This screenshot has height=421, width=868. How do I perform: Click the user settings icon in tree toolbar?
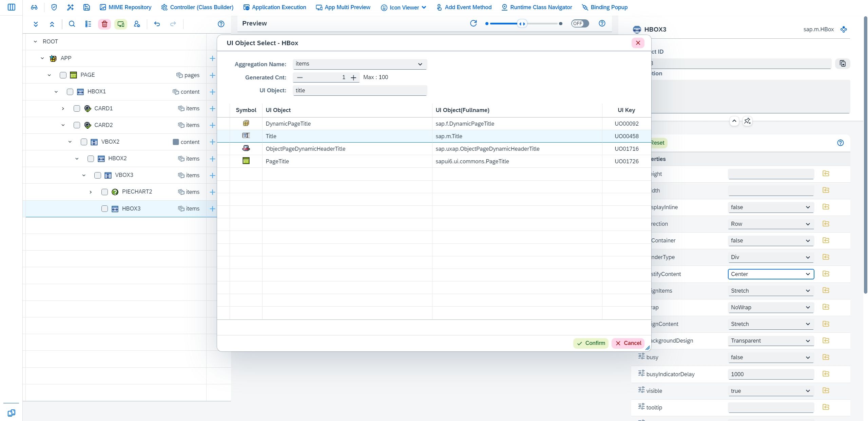click(137, 24)
